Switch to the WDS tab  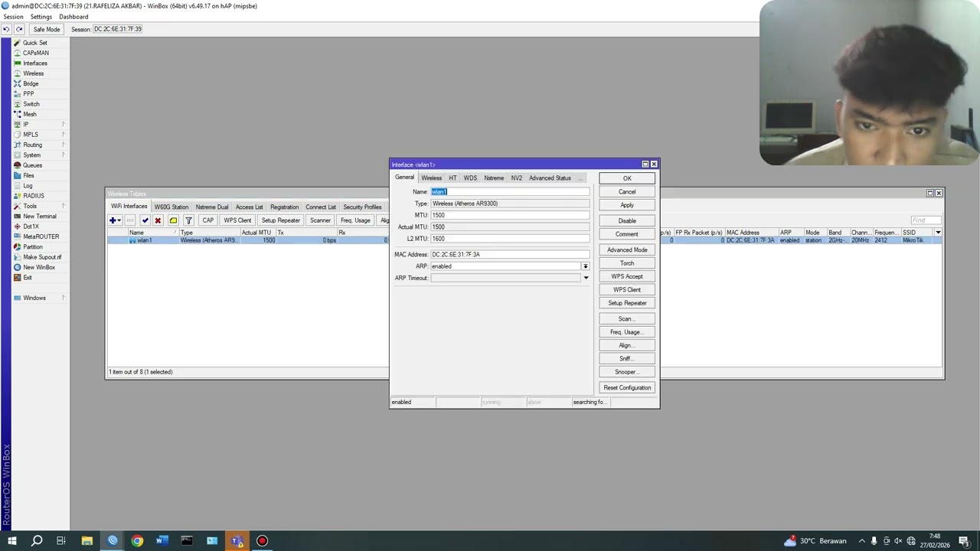point(470,178)
